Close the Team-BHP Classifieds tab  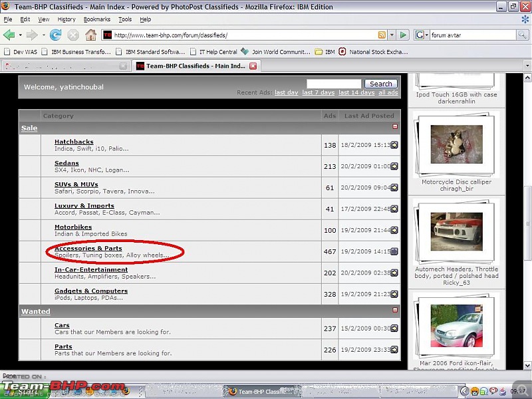(253, 66)
